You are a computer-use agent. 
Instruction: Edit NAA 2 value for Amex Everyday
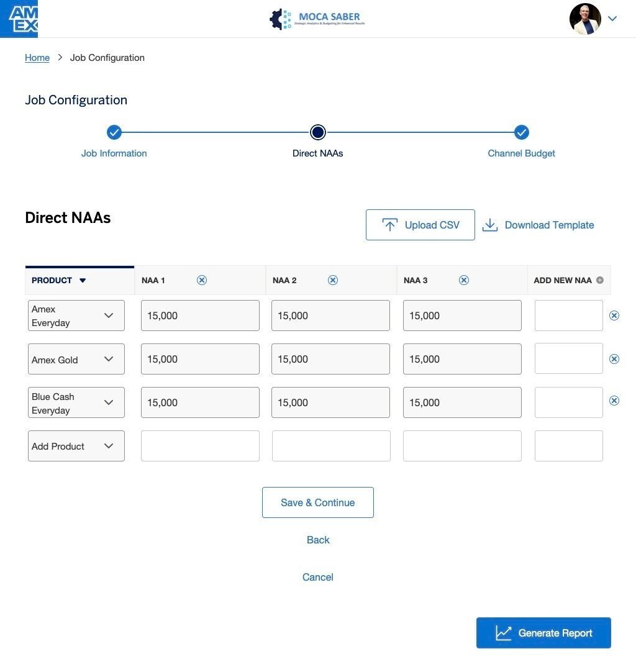pyautogui.click(x=330, y=316)
